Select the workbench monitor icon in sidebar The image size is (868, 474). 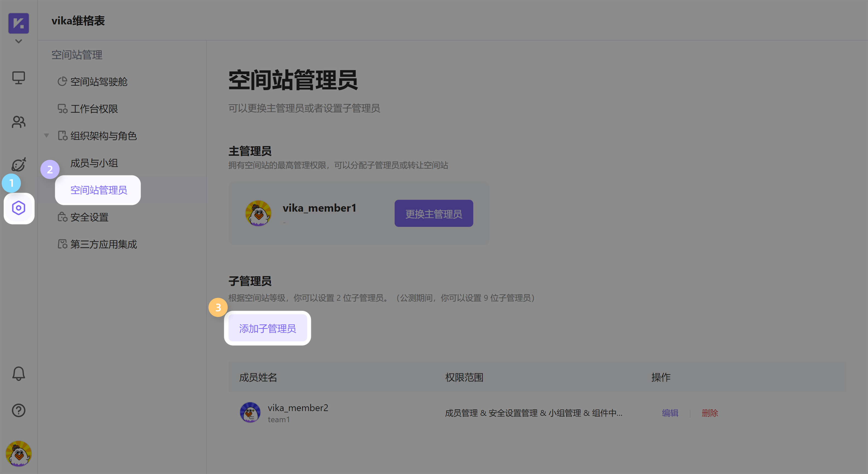pyautogui.click(x=19, y=78)
